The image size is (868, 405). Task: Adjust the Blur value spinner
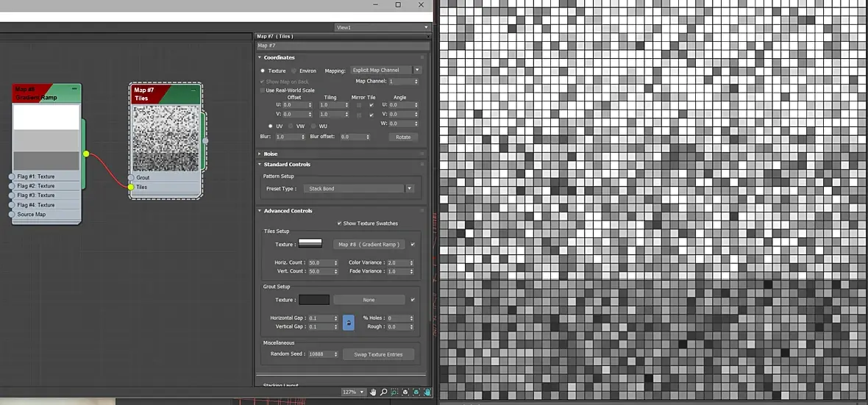pos(303,137)
